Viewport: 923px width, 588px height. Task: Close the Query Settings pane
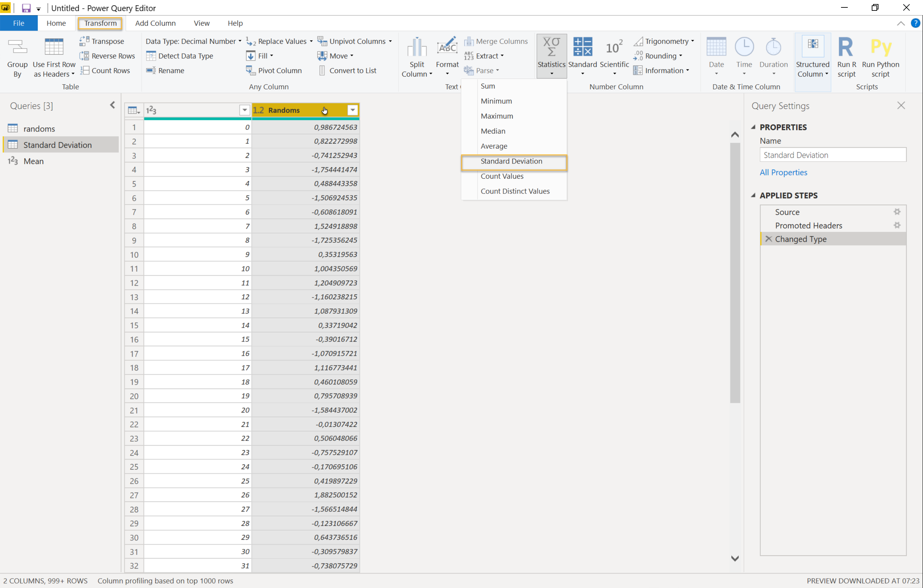pos(901,106)
